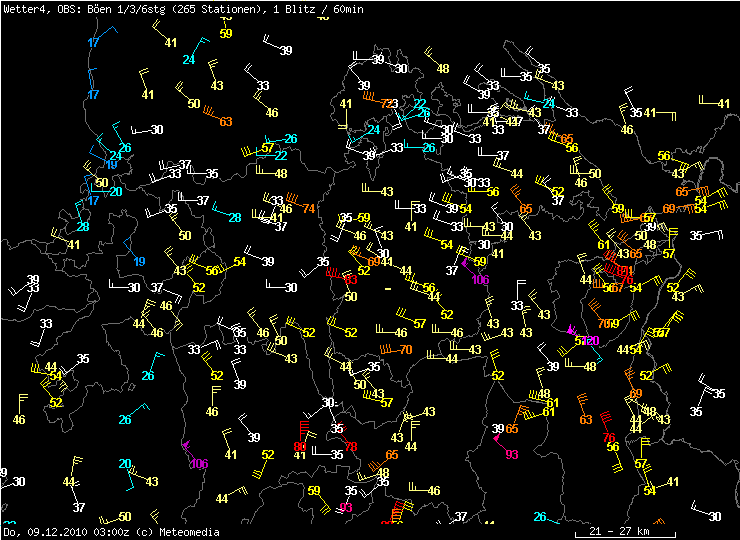Click the magenta 120 gust station marker

(590, 341)
